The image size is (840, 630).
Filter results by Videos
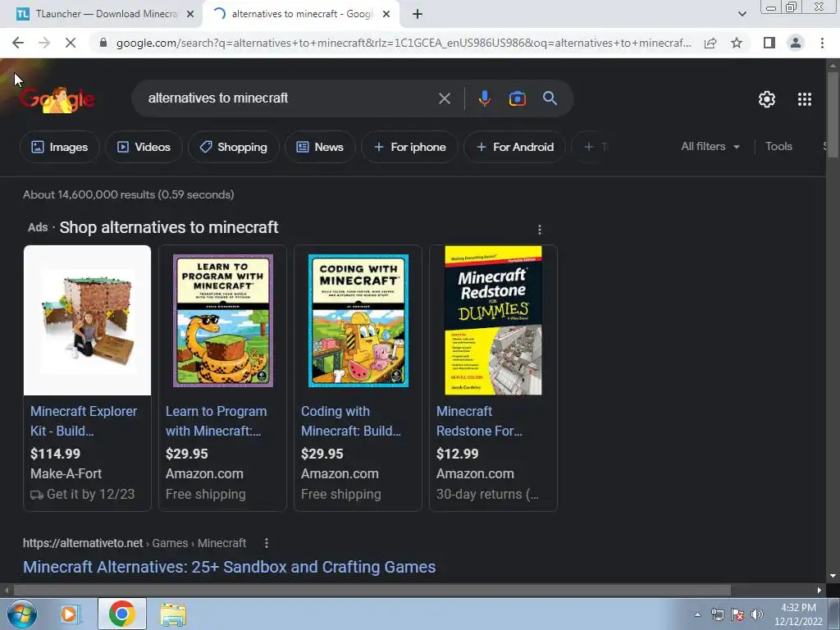[144, 147]
